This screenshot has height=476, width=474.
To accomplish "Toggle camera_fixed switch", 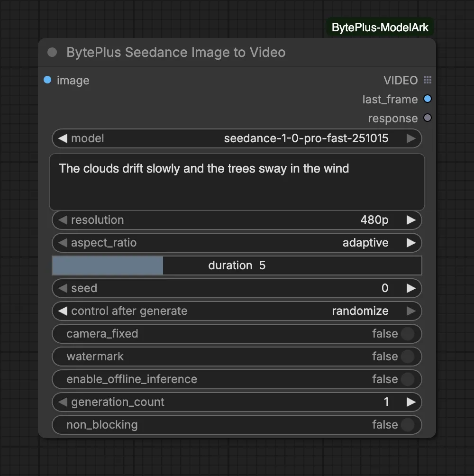I will coord(408,334).
